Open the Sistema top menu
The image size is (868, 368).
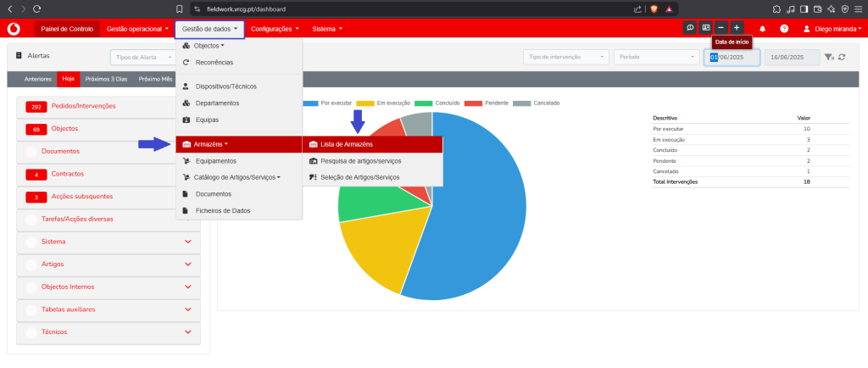tap(327, 28)
